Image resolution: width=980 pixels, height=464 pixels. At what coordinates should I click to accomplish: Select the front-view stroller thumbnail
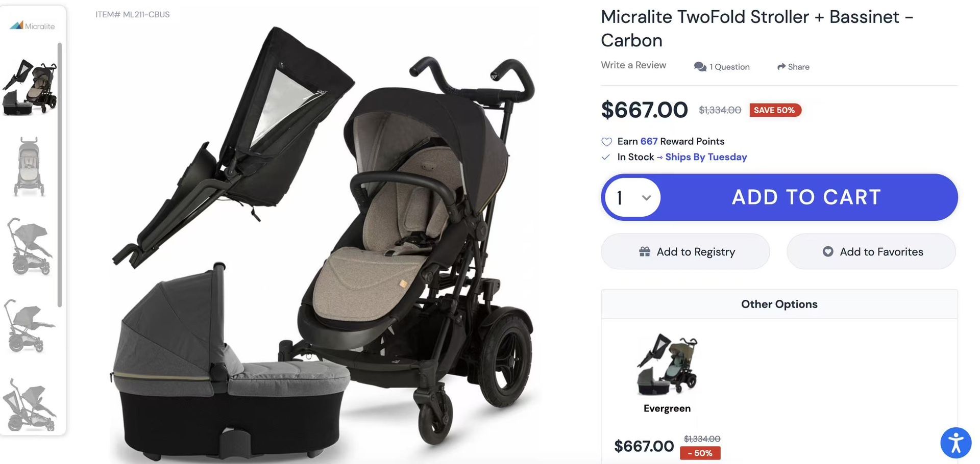tap(29, 167)
